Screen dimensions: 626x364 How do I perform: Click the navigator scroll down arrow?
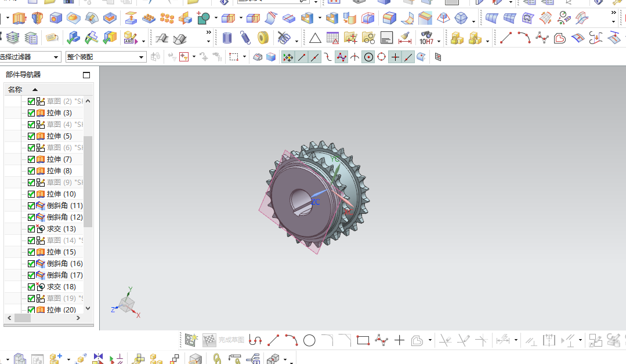tap(88, 308)
